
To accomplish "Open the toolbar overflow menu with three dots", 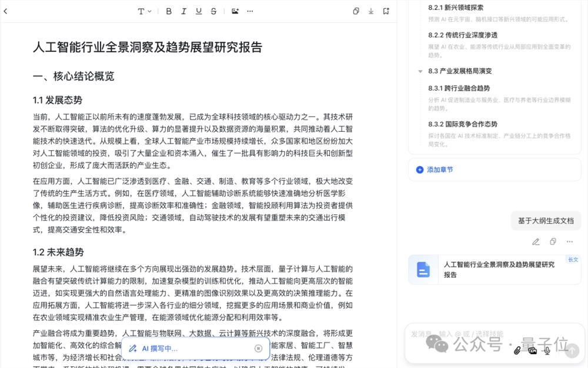I will coord(250,11).
